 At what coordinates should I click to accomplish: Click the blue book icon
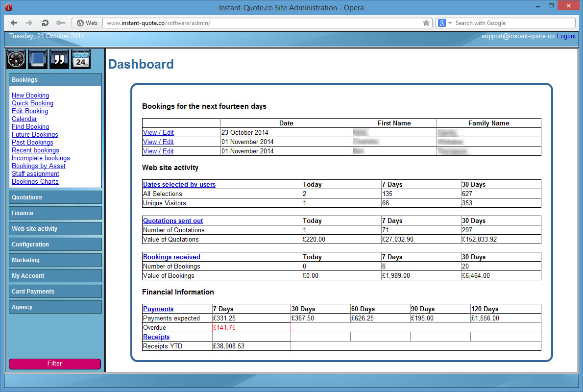pos(38,60)
